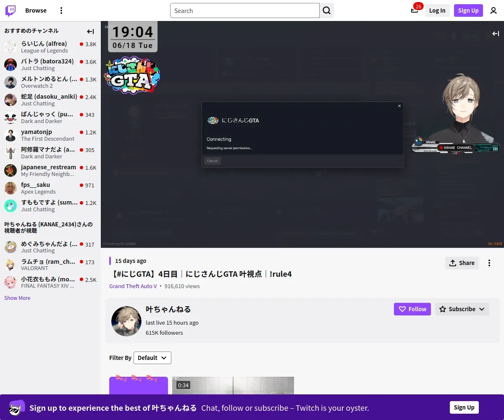Select 蛇足 (dasoku_aniki) channel name
The height and width of the screenshot is (420, 504).
click(49, 97)
